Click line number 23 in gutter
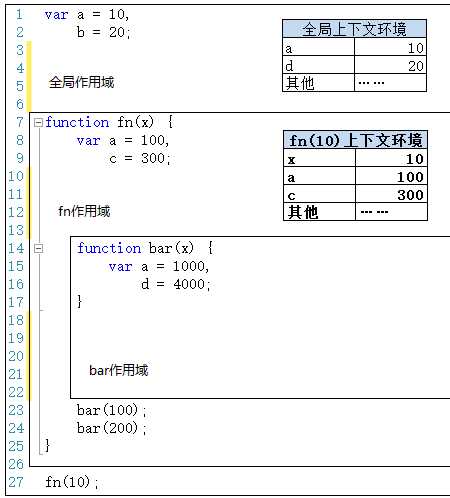 click(16, 410)
